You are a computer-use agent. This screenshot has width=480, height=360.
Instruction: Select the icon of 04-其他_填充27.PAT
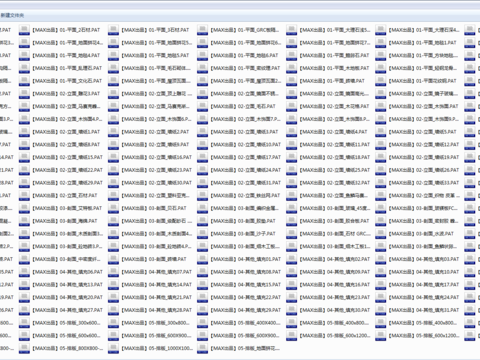pos(24,310)
